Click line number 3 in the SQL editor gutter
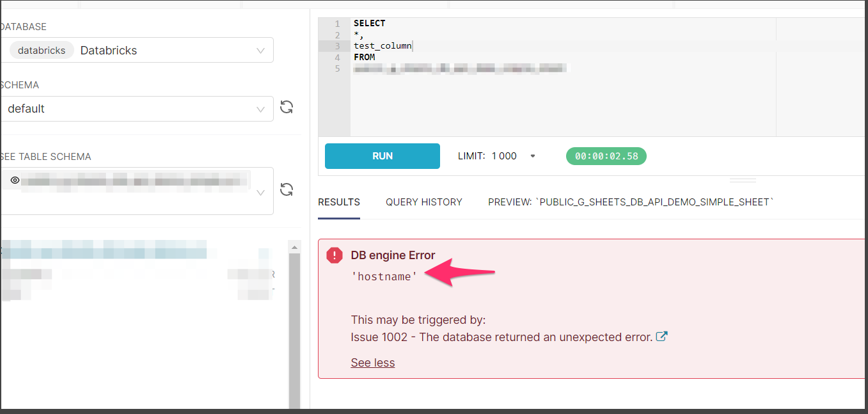Image resolution: width=868 pixels, height=414 pixels. pyautogui.click(x=337, y=45)
